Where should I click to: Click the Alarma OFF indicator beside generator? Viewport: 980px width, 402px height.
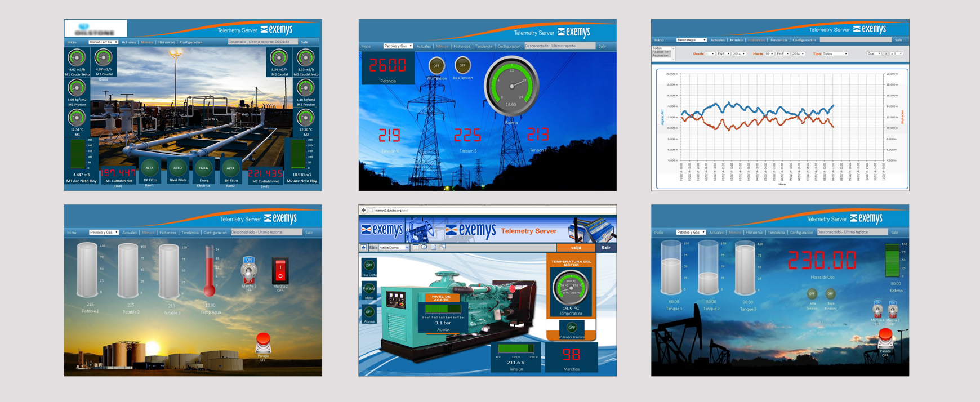[x=369, y=312]
